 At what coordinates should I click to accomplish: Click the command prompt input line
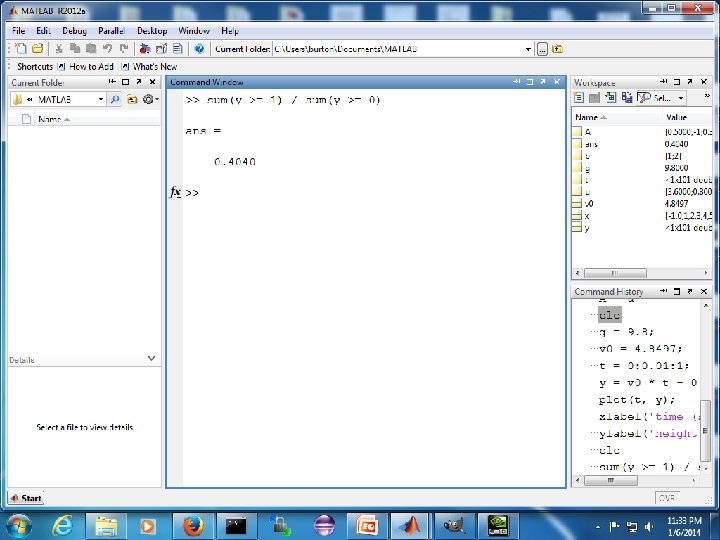coord(375,193)
